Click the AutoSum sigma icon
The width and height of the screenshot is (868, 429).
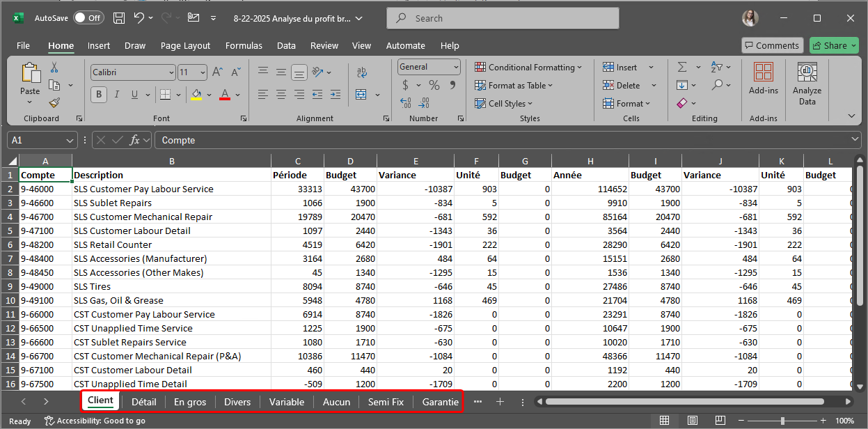682,67
